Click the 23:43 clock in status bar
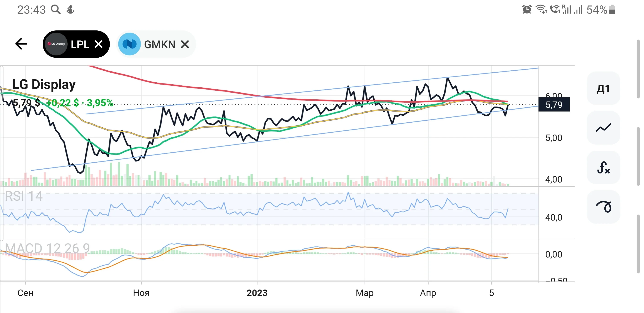This screenshot has width=644, height=313. (32, 10)
